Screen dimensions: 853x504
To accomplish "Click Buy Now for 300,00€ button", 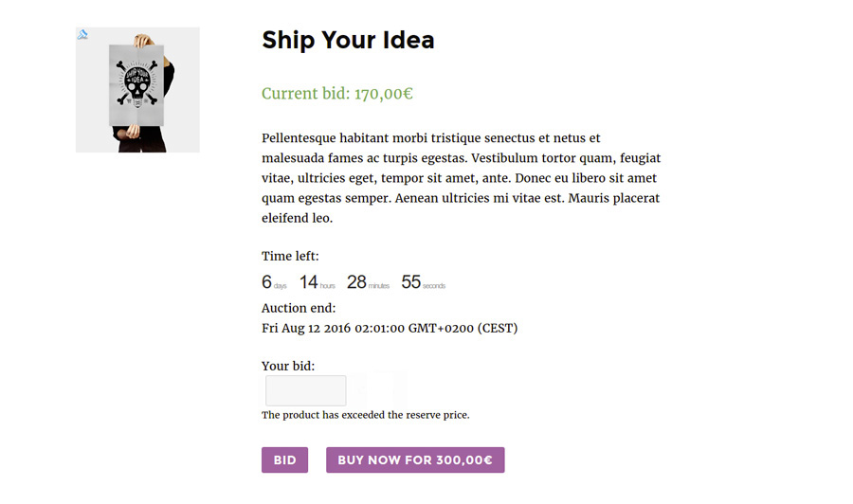I will (x=415, y=460).
